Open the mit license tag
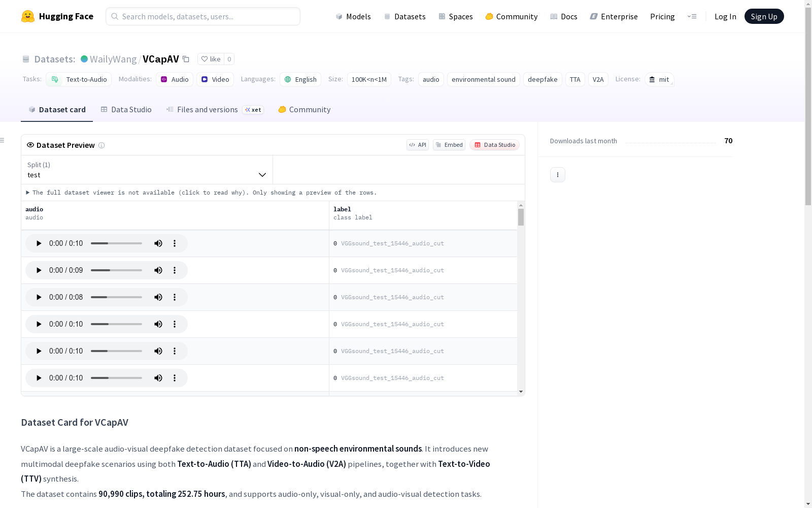The width and height of the screenshot is (812, 508). point(659,79)
